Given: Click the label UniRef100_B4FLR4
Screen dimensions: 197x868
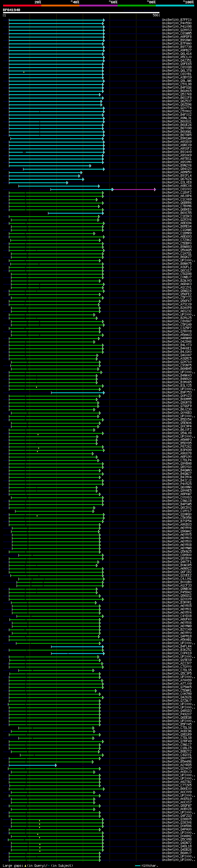Looking at the screenshot, I should click(177, 647).
